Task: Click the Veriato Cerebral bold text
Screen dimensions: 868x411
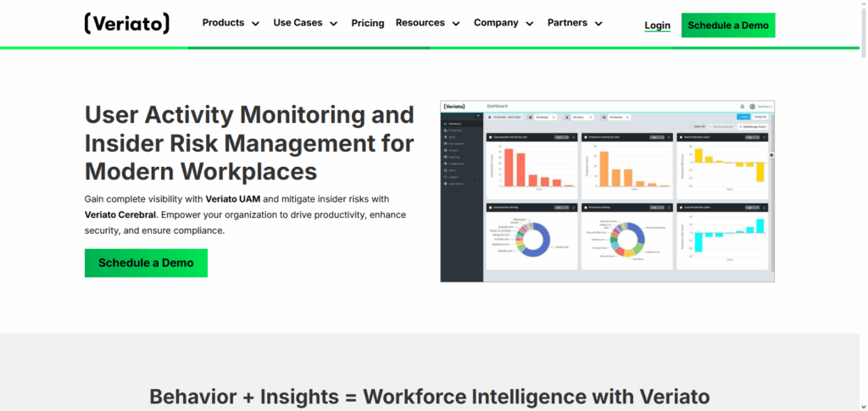Action: click(121, 214)
